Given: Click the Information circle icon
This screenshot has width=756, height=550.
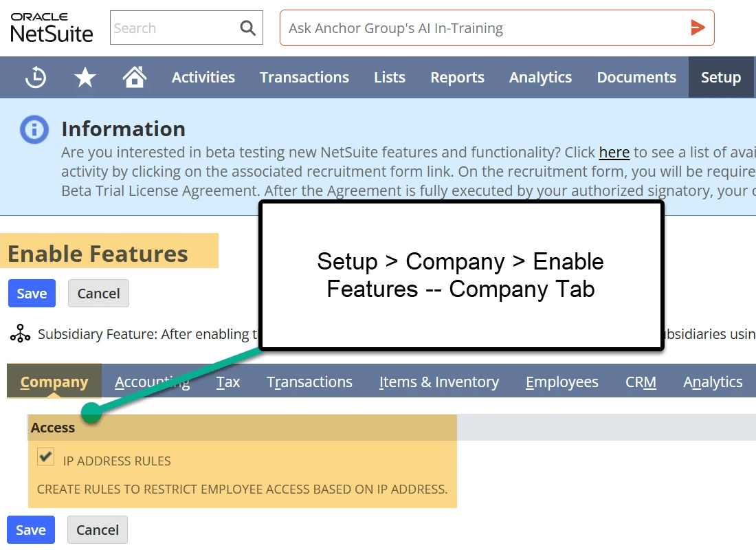Looking at the screenshot, I should (x=34, y=129).
